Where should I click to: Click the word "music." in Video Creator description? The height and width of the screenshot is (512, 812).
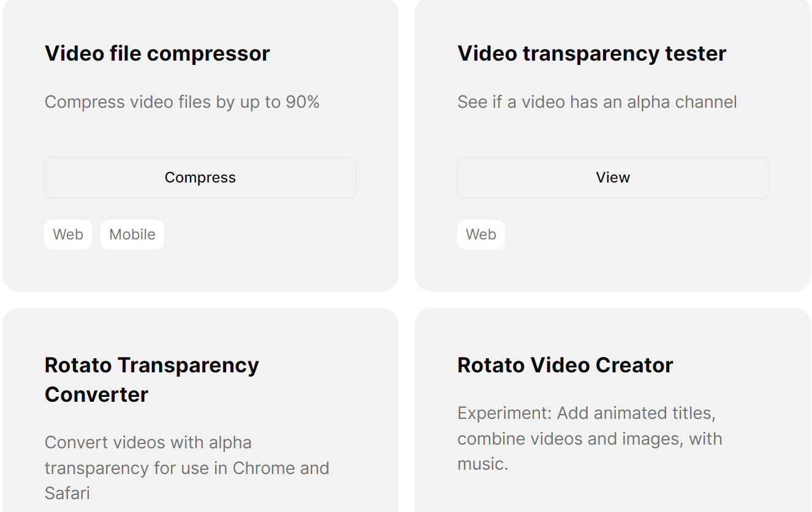483,464
